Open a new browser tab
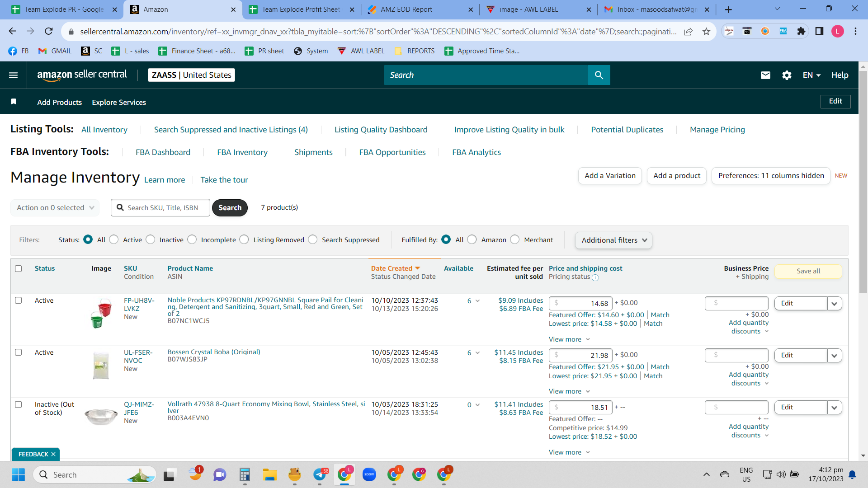Image resolution: width=868 pixels, height=488 pixels. click(x=728, y=9)
